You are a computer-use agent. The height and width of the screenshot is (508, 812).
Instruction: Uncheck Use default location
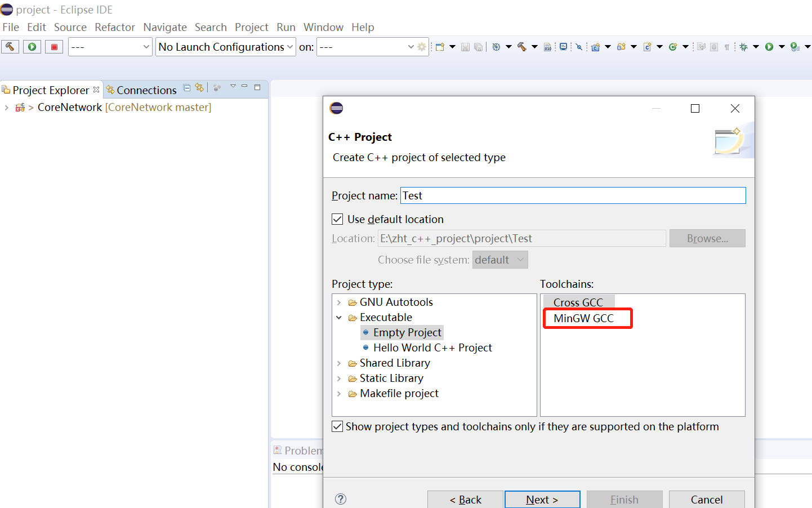(337, 219)
